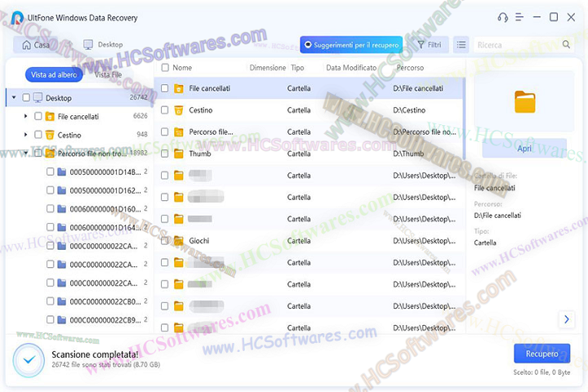Click File cancellati folder icon in tree

point(50,116)
